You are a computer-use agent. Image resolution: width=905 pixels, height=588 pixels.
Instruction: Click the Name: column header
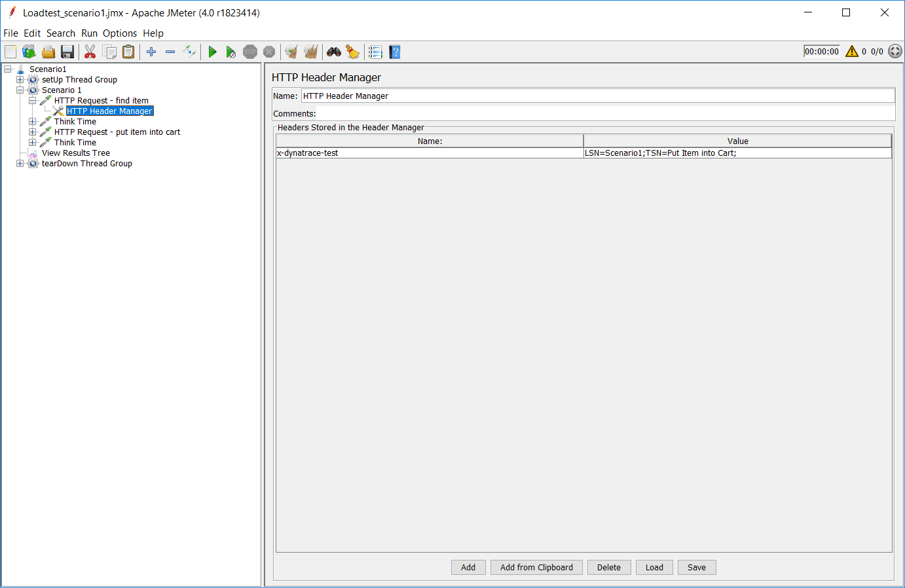(x=430, y=141)
